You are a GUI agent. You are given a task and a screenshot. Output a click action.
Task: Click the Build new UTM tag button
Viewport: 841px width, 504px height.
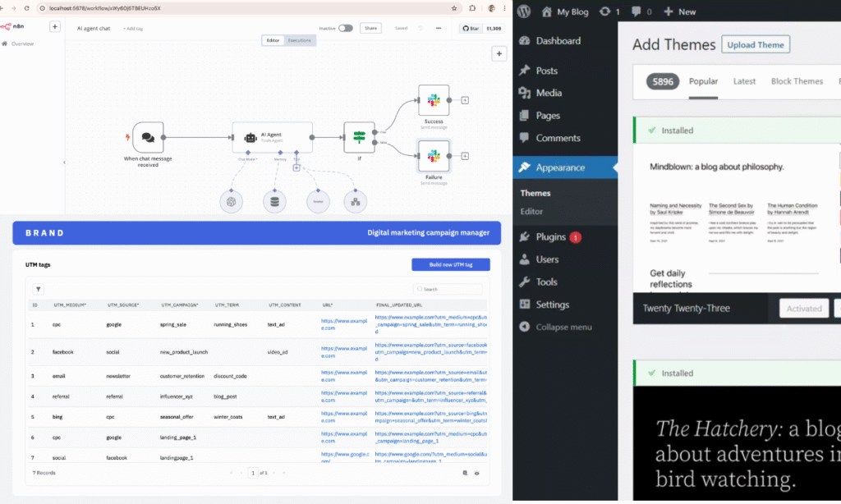(450, 264)
